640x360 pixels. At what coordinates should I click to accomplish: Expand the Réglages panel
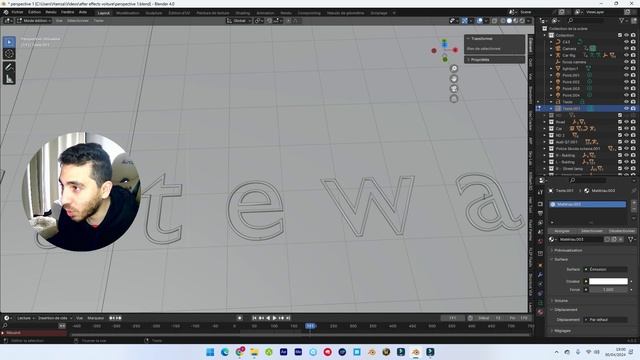click(563, 331)
